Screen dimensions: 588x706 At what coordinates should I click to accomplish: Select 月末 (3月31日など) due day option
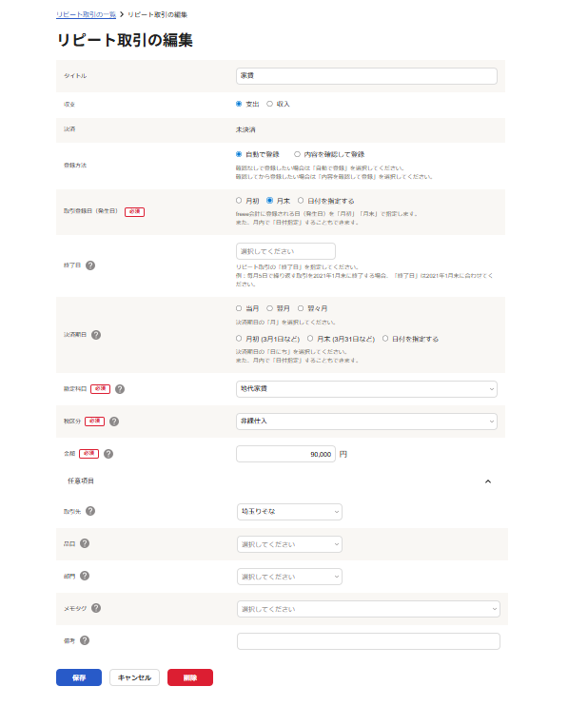(310, 339)
